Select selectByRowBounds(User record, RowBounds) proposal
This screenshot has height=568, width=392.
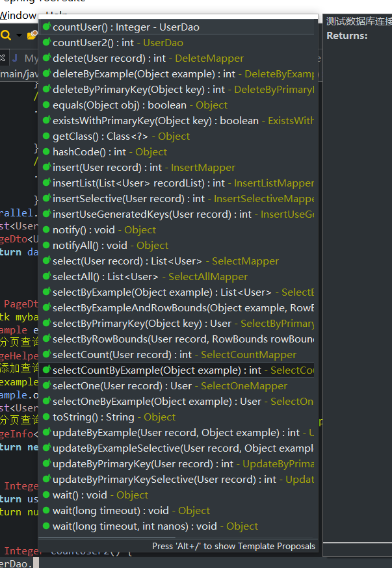[176, 339]
